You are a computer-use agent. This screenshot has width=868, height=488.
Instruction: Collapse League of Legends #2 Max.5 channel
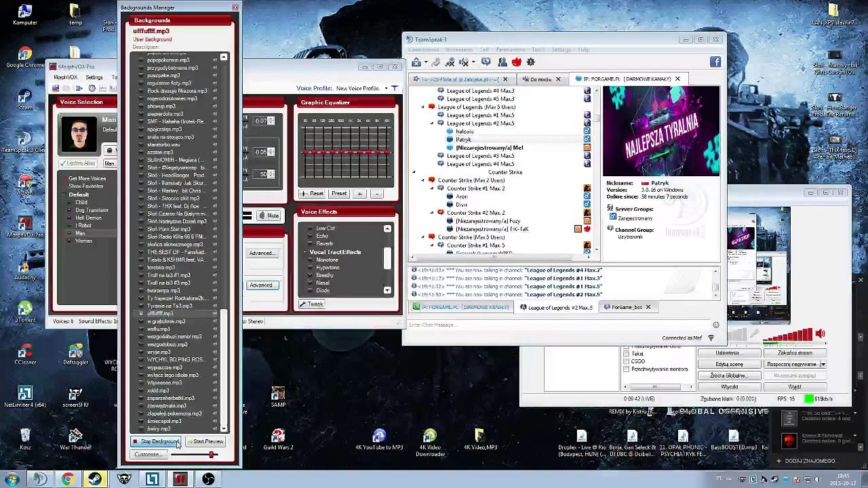[x=431, y=123]
